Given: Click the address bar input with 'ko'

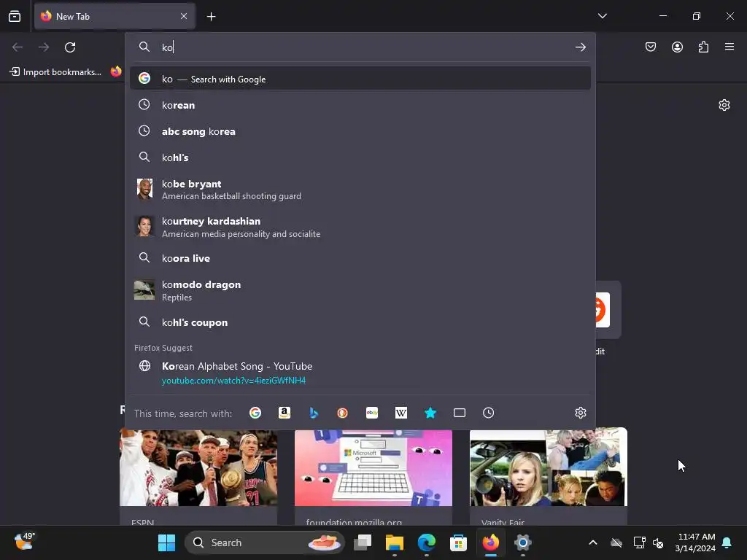Looking at the screenshot, I should point(362,47).
